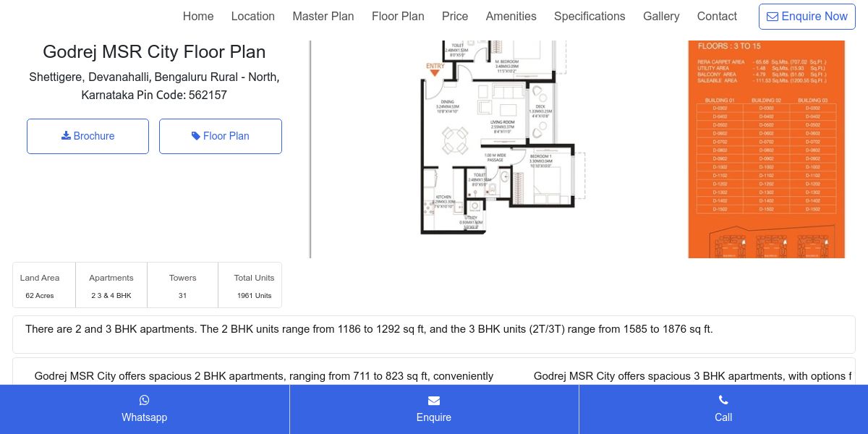Click the Enquire Now button
The image size is (868, 434).
(807, 16)
